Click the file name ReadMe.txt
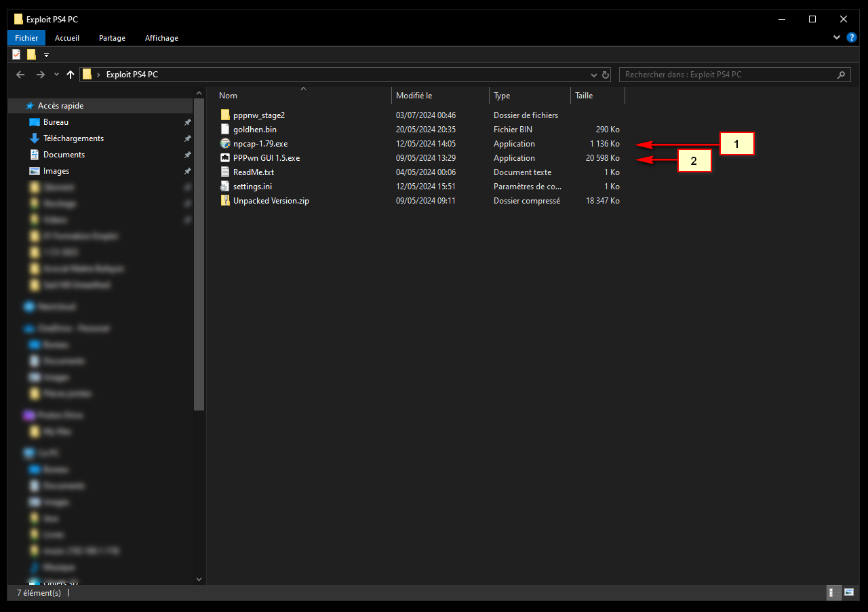Screen dimensions: 868x612 [x=253, y=172]
